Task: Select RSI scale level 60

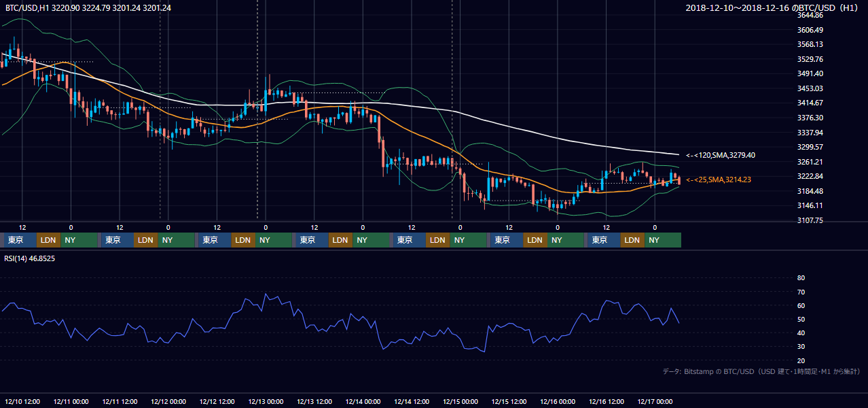Action: pos(801,305)
